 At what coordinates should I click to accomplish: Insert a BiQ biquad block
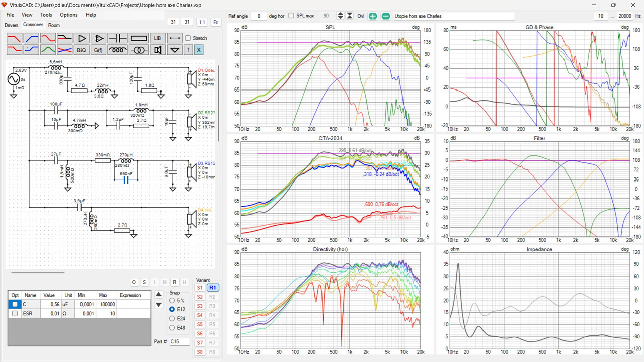pos(82,50)
